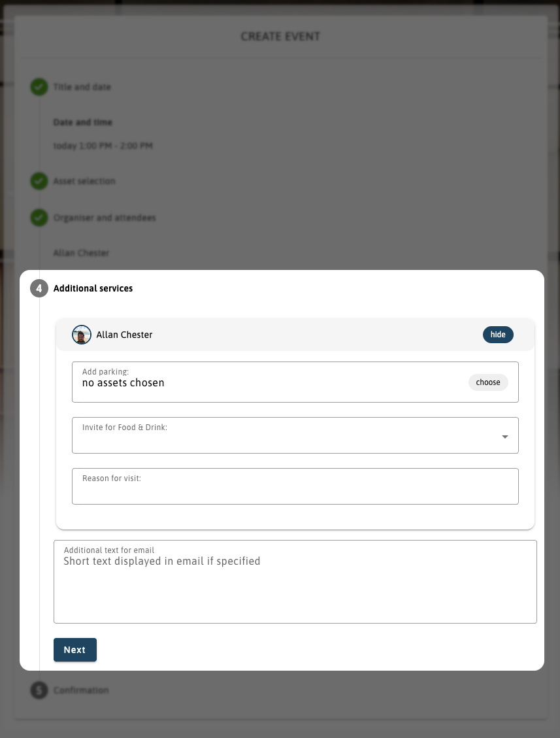The width and height of the screenshot is (560, 738).
Task: Click the Additional text for email textarea
Action: pos(295,582)
